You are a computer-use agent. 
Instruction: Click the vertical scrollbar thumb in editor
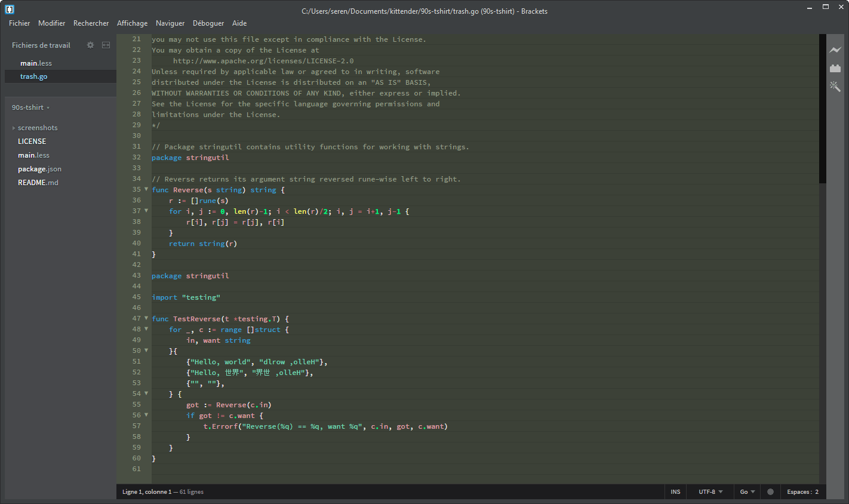822,109
